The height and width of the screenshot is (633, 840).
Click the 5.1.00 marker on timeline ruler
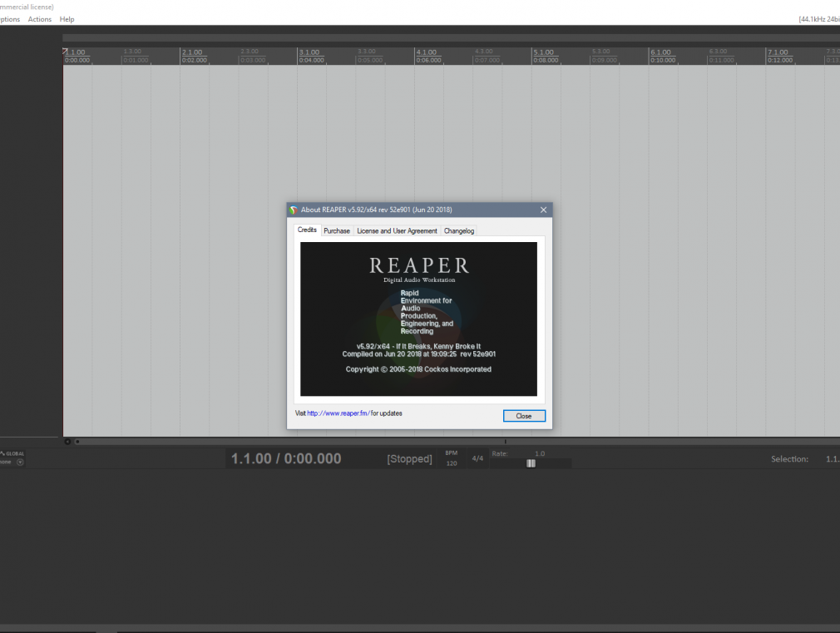click(544, 52)
